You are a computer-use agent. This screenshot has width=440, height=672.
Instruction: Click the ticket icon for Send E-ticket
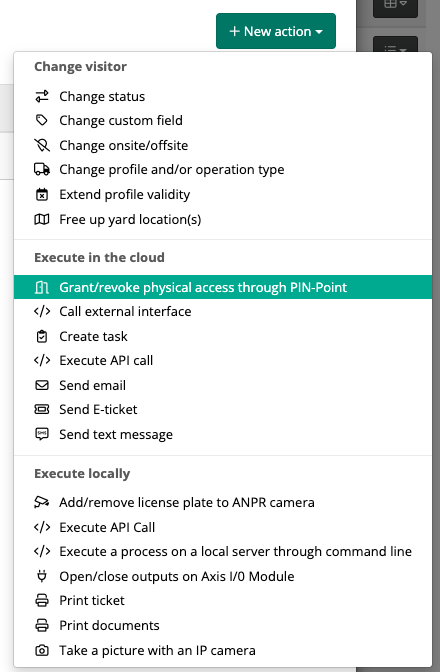coord(42,409)
